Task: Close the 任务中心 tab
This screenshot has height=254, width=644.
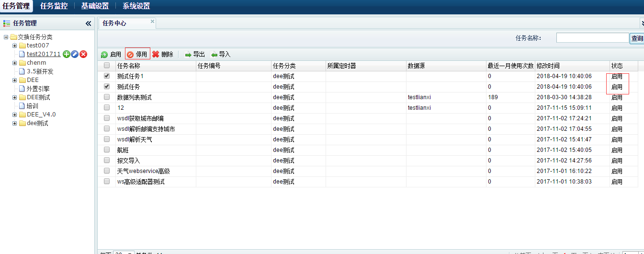Action: pos(152,22)
